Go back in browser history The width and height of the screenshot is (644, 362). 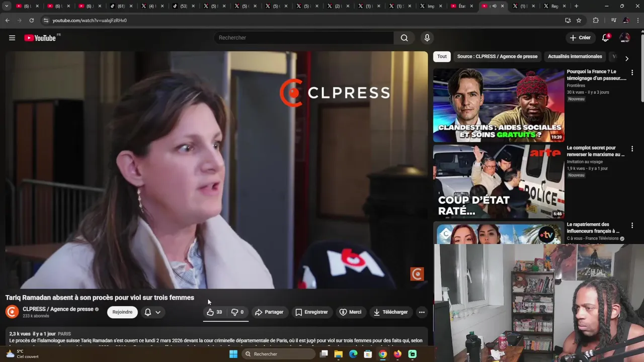(7, 20)
